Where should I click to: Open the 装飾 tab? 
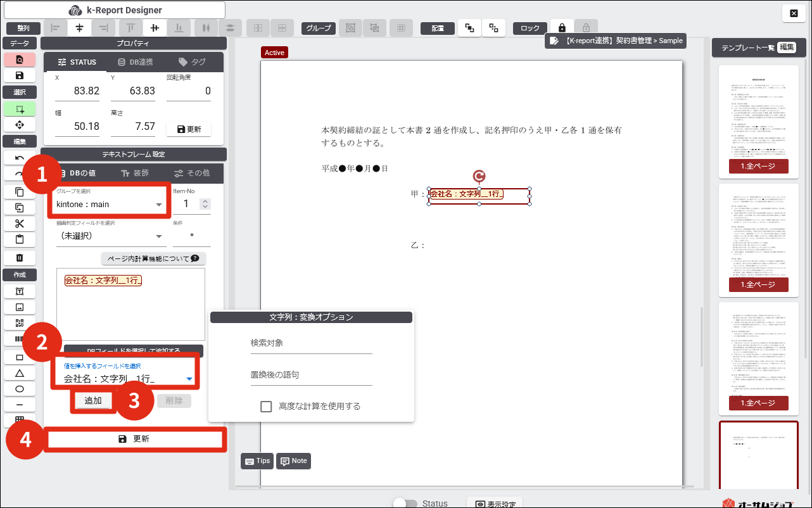pos(134,173)
